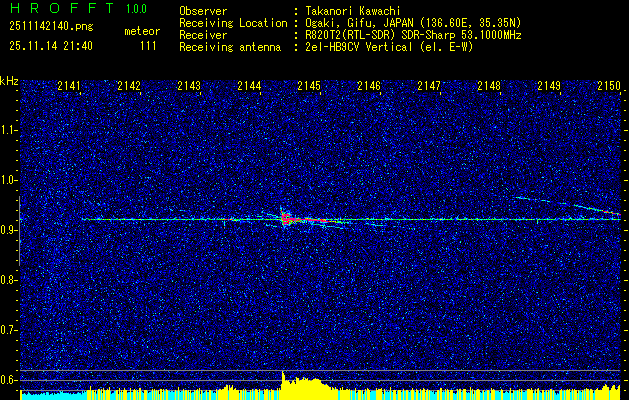Screen dimensions: 629x400
Task: Click the Observer field label
Action: pyautogui.click(x=203, y=11)
